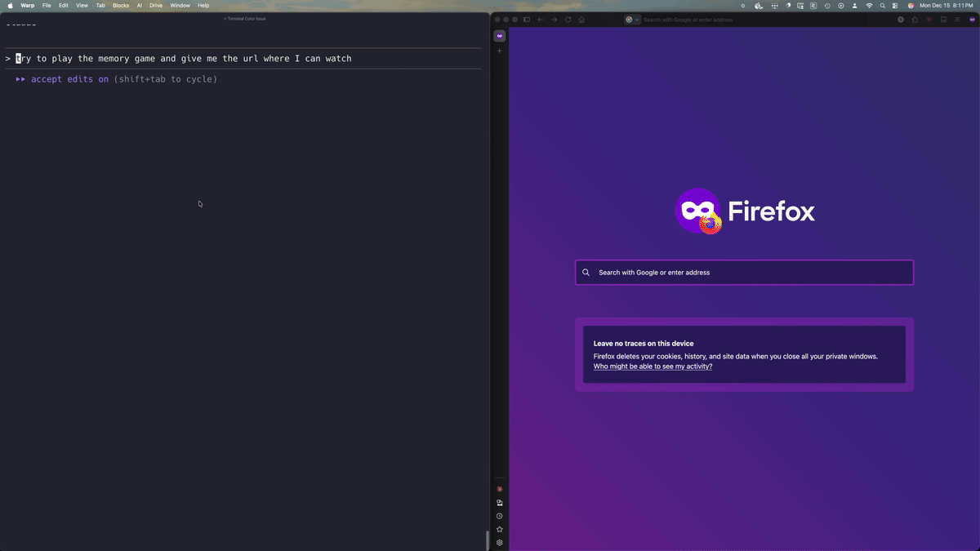Click the Siri colorful icon in menu bar

click(x=911, y=6)
